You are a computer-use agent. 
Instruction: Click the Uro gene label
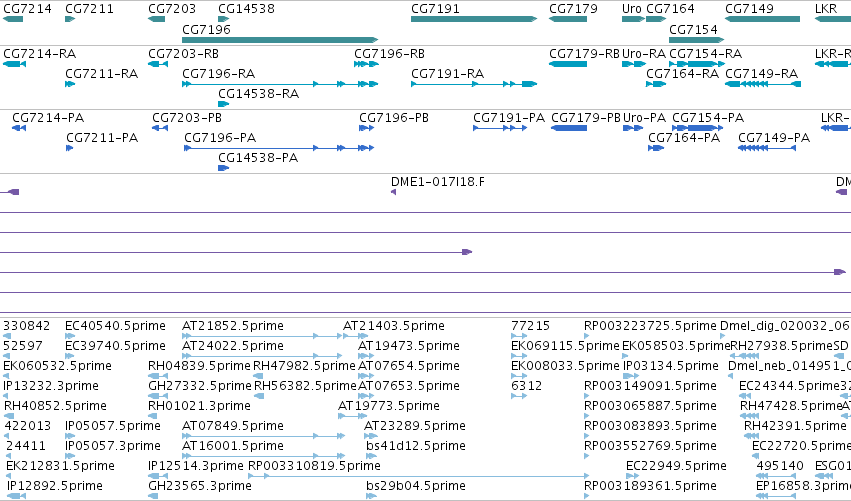coord(632,9)
